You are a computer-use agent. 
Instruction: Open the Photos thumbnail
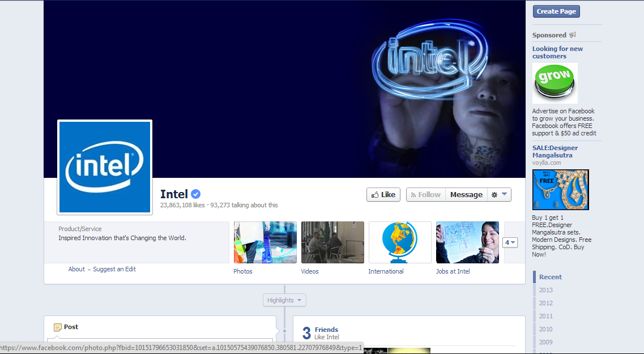click(265, 242)
